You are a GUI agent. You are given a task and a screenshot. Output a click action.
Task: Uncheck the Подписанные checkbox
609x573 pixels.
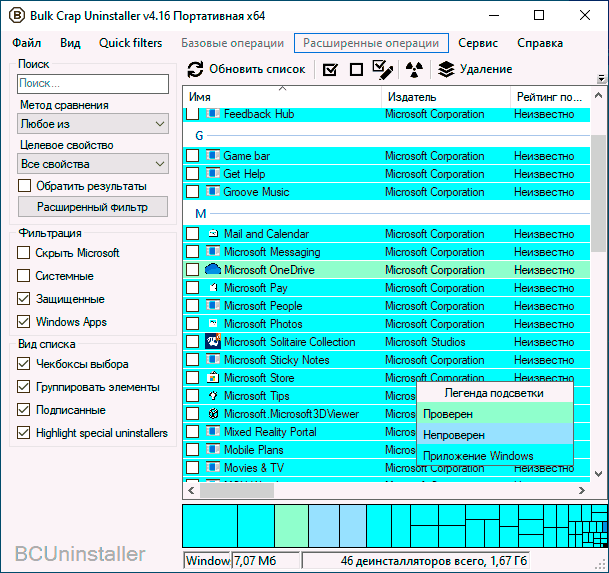[24, 410]
